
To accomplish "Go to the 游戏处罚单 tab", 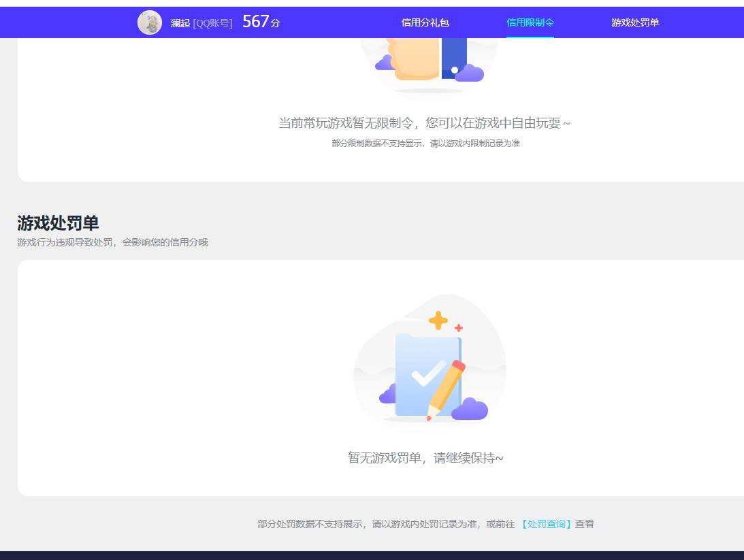I will pyautogui.click(x=635, y=22).
